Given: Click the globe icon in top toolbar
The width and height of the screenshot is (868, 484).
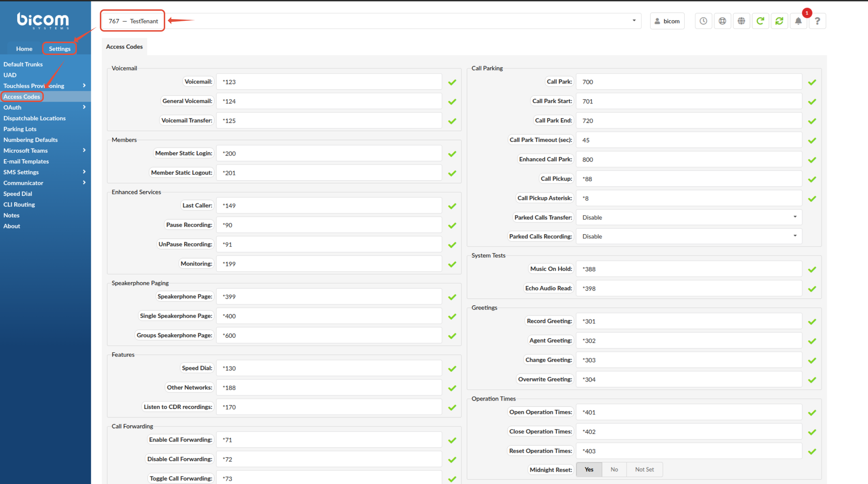Looking at the screenshot, I should (741, 21).
